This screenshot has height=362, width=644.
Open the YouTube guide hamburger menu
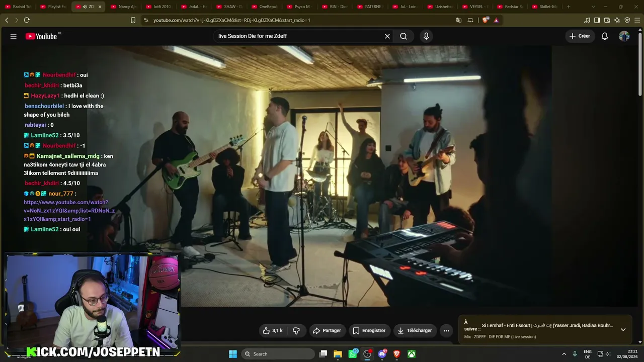14,36
